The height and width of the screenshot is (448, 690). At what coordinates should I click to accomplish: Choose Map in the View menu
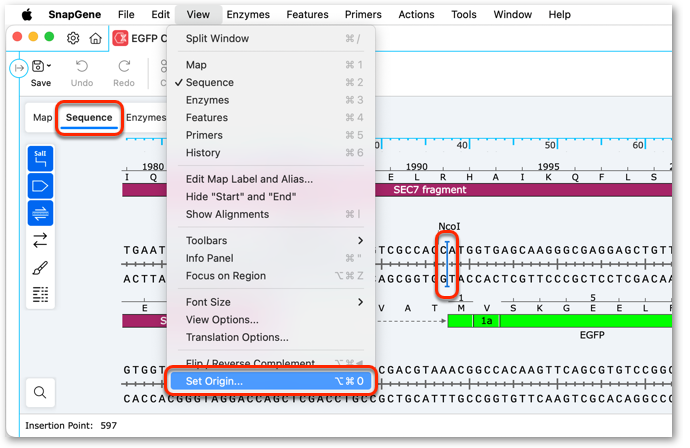(x=271, y=65)
